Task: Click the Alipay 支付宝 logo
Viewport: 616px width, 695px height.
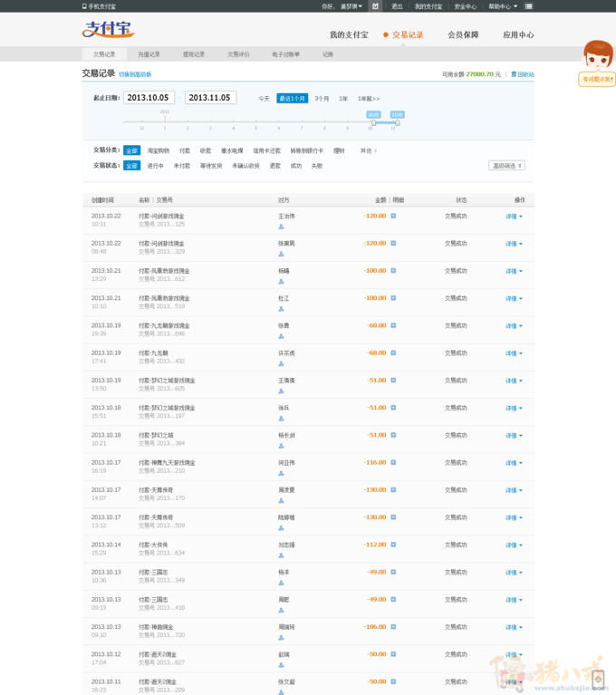Action: coord(108,29)
